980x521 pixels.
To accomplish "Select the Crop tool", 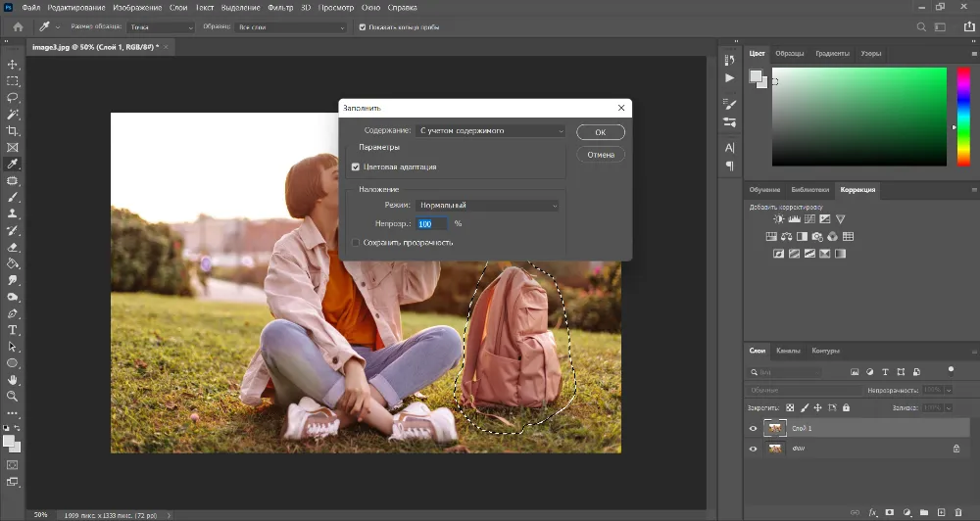I will (x=13, y=131).
